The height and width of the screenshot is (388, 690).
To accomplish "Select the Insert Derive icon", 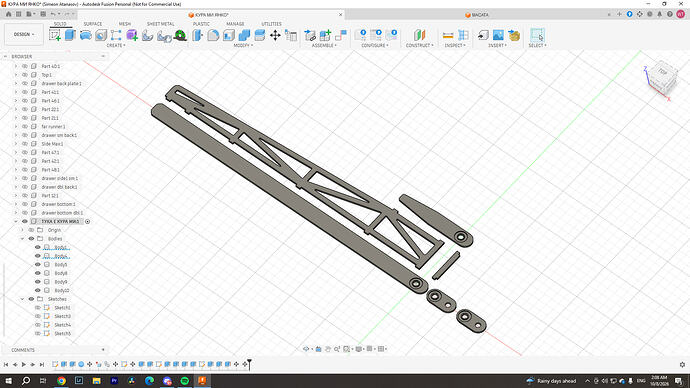I will [483, 35].
